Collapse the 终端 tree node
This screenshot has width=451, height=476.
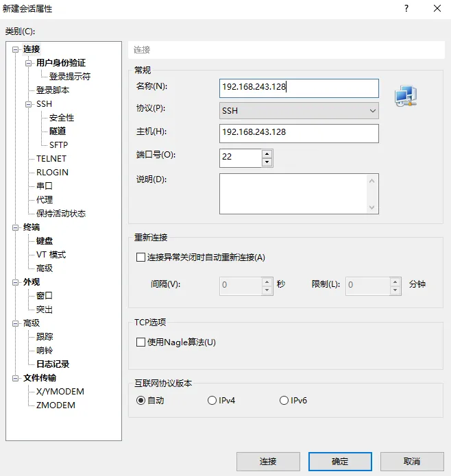coord(15,227)
